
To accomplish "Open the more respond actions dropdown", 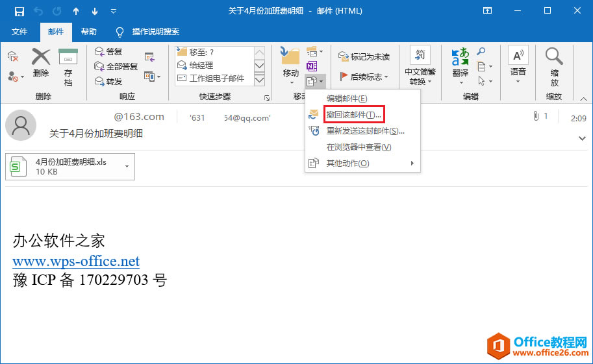I will [153, 77].
